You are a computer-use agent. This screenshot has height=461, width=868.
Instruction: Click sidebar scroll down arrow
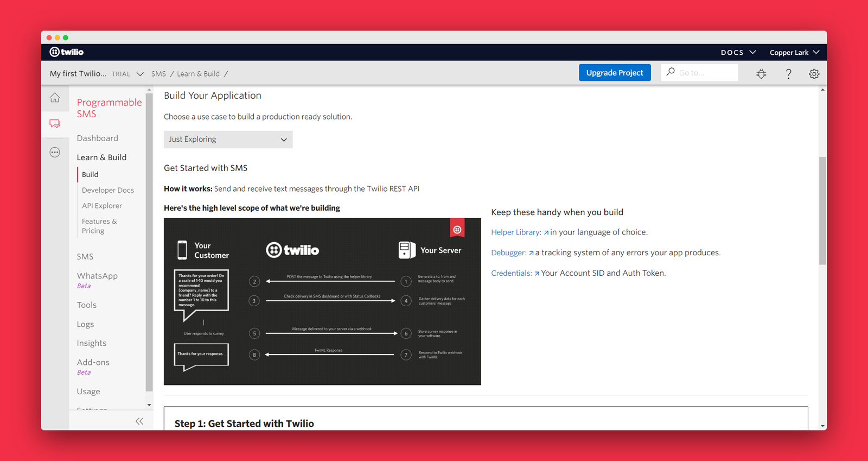pyautogui.click(x=149, y=405)
